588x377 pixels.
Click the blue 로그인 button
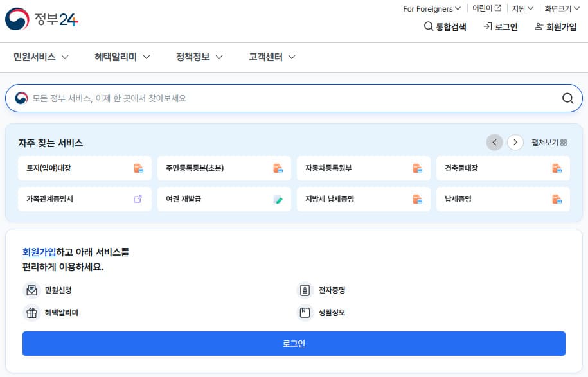294,344
